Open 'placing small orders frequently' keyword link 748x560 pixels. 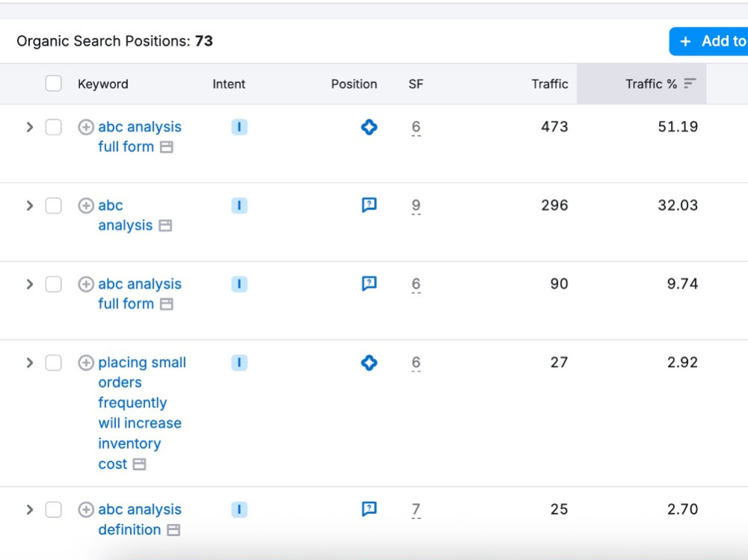[142, 413]
